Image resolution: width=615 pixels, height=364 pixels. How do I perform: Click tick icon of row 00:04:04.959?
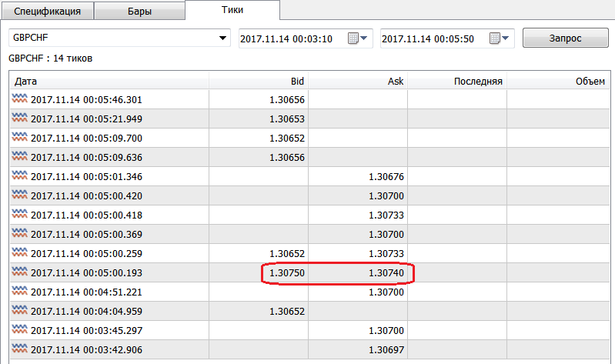19,310
